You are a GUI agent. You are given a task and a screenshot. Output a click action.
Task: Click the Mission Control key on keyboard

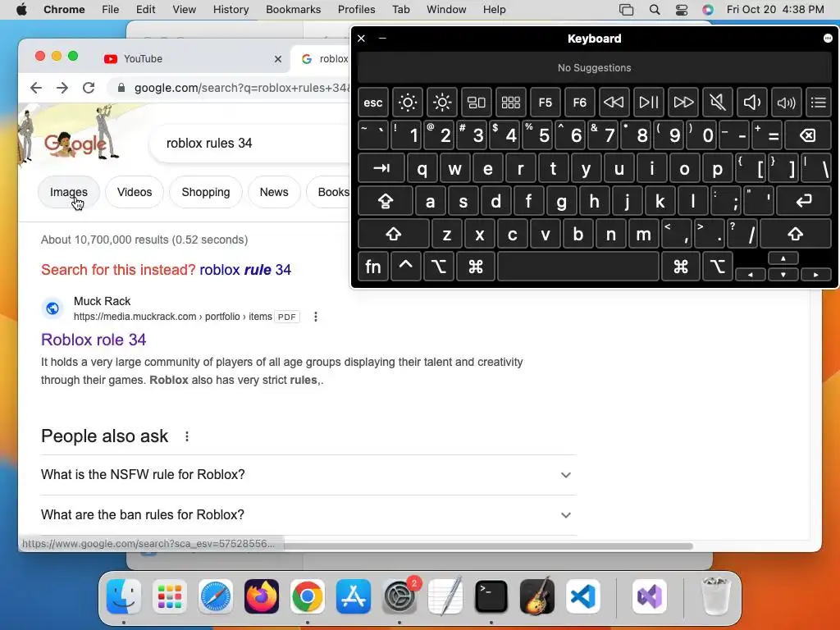click(x=477, y=103)
